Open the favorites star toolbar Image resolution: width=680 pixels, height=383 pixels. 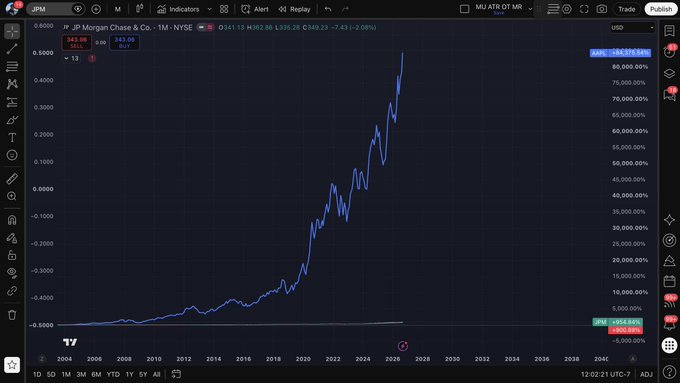pos(12,365)
